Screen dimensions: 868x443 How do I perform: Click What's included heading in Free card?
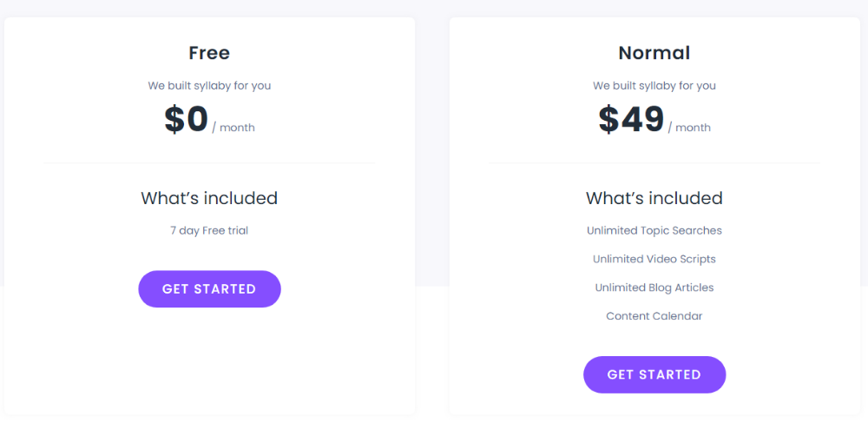(x=209, y=198)
